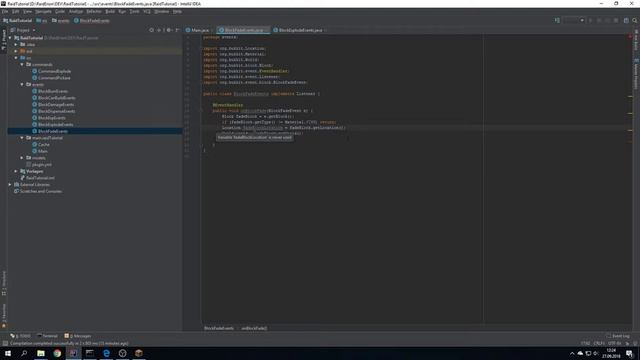
Task: Open Windows search on taskbar
Action: tap(24, 353)
